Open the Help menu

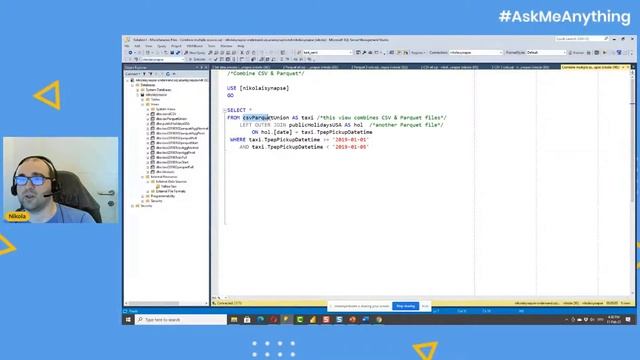click(x=241, y=46)
